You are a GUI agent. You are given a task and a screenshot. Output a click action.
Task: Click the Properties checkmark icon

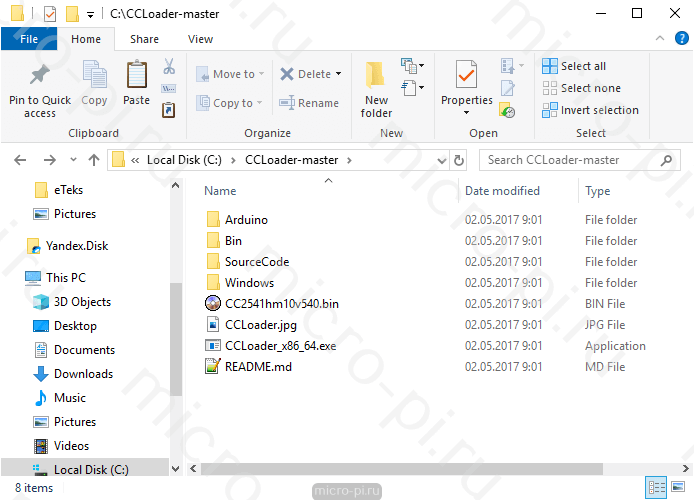tap(466, 75)
